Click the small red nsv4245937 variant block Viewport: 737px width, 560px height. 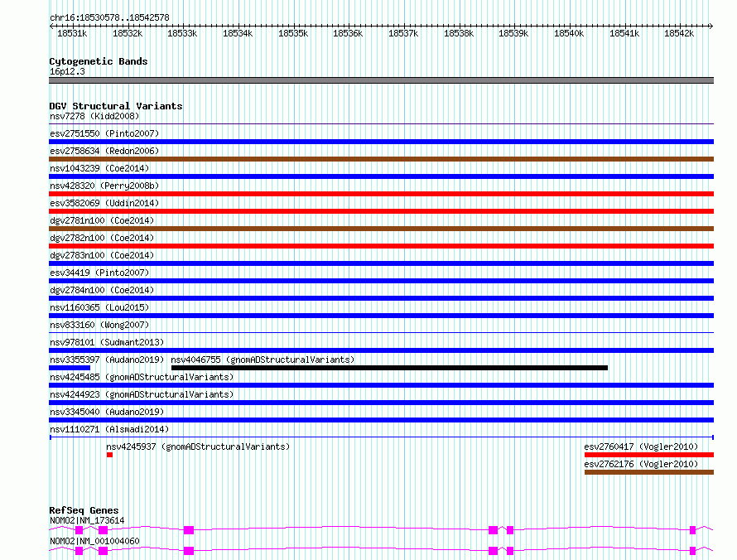[109, 455]
